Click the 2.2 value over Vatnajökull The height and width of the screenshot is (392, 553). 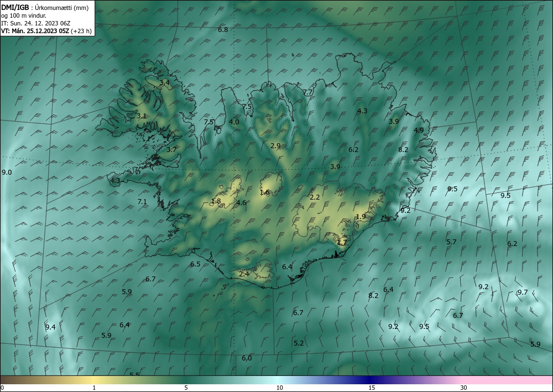coord(315,197)
